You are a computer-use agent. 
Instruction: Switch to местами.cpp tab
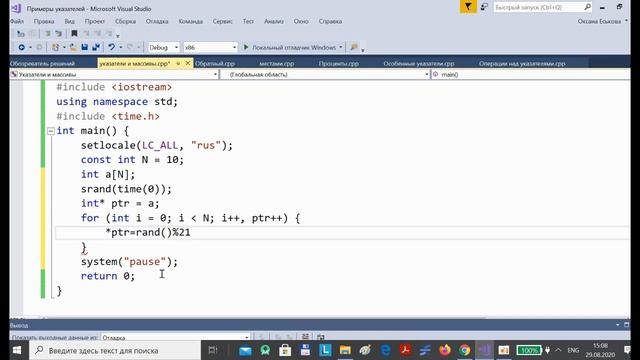(x=276, y=64)
